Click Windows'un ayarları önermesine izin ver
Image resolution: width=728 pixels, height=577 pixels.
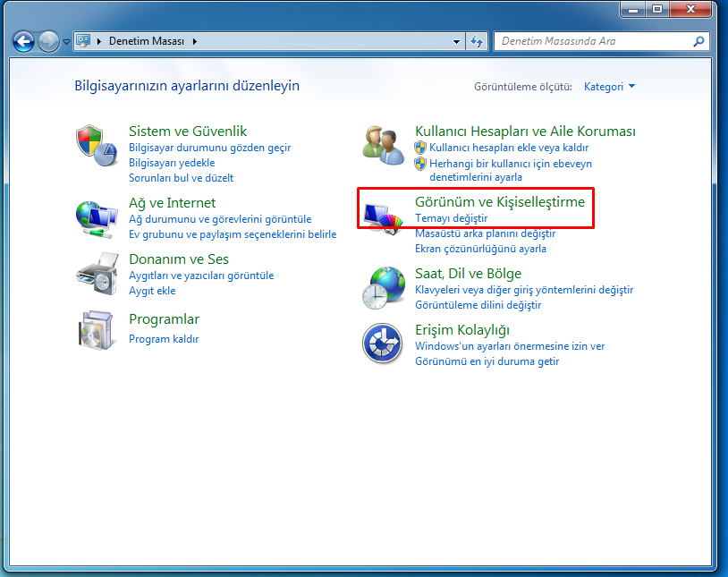coord(510,346)
